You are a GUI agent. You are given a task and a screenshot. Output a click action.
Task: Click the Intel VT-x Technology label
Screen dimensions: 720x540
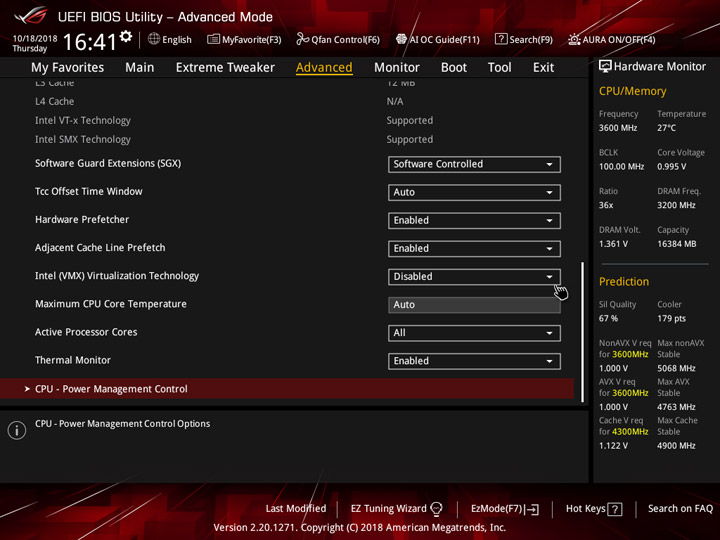point(83,120)
